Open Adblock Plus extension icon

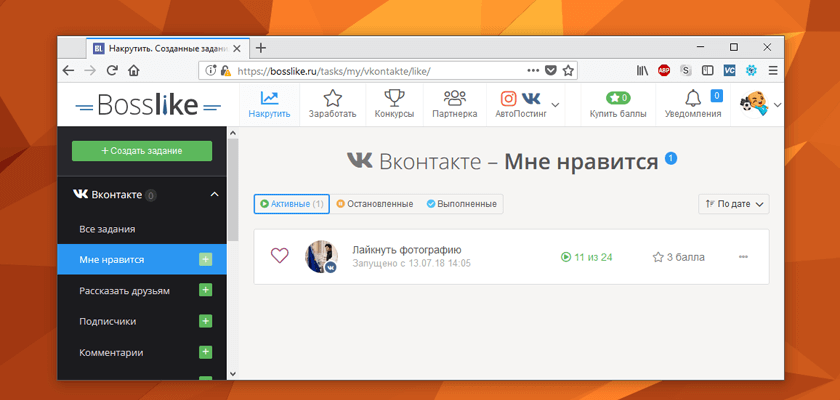[x=664, y=70]
